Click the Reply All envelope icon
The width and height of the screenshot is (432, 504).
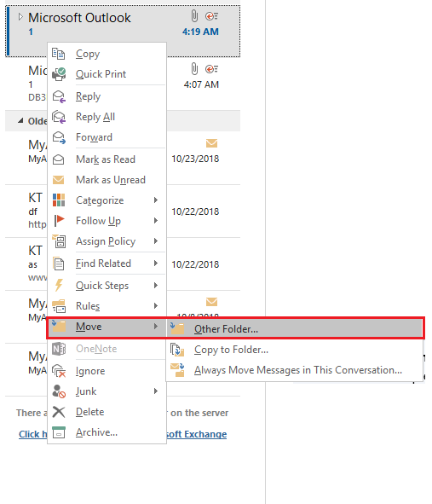(59, 117)
